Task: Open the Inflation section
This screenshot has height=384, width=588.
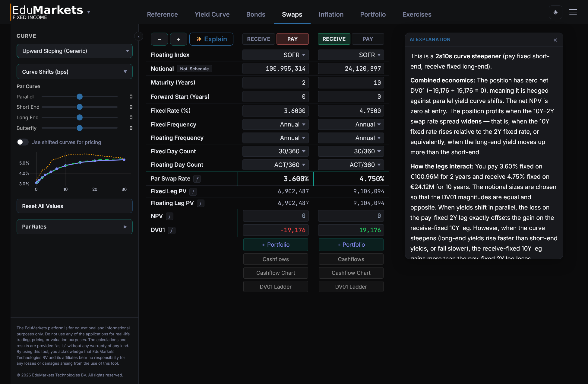Action: point(331,14)
